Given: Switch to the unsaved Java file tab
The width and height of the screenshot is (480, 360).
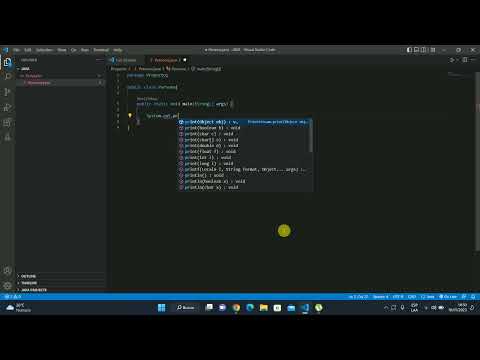Looking at the screenshot, I should pos(168,60).
